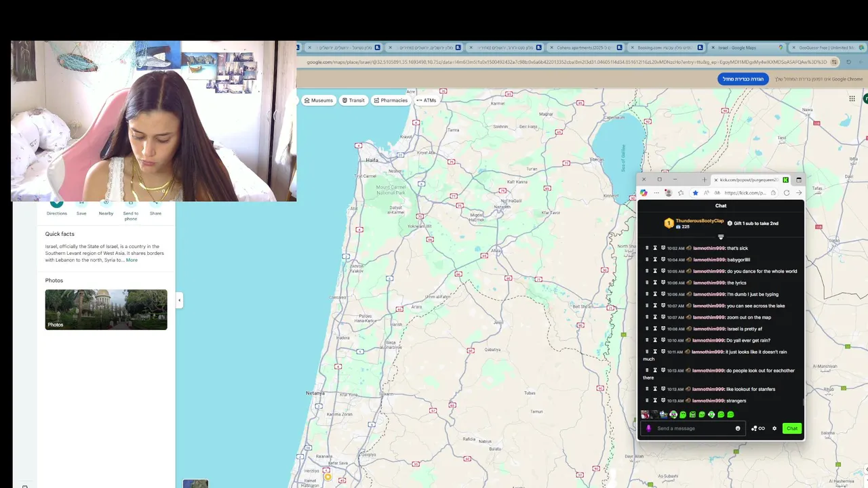Click "Do yall ever get rain?" message
868x488 pixels.
[748, 340]
